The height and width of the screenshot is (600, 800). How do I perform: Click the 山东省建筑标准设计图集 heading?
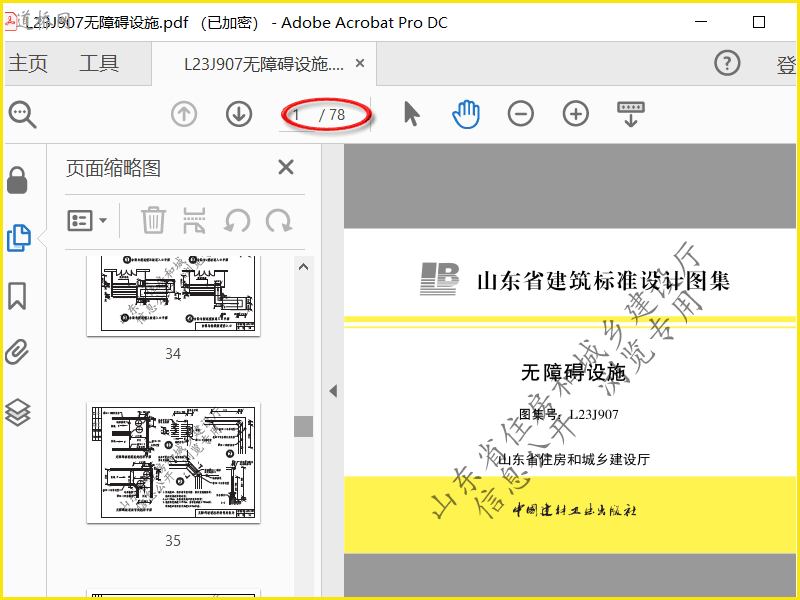click(x=604, y=281)
